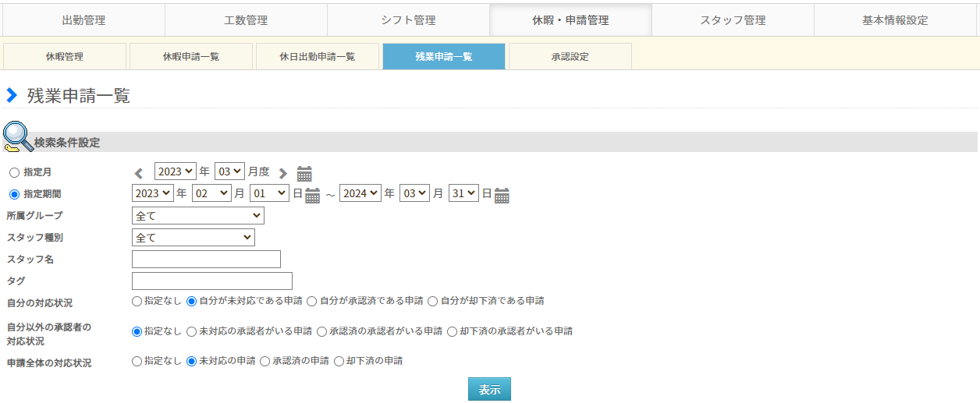This screenshot has height=403, width=980.
Task: Select 自分が未対応である申請 option
Action: pyautogui.click(x=191, y=301)
